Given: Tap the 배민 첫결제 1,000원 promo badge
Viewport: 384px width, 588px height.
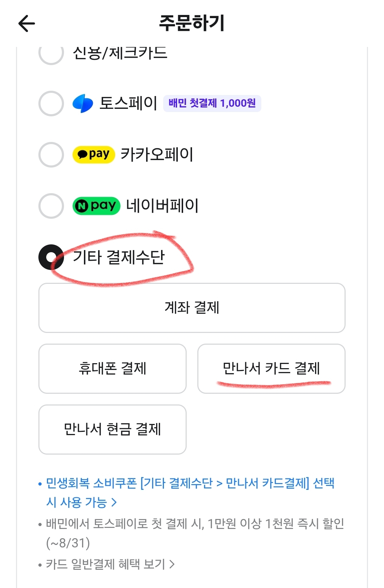Looking at the screenshot, I should click(x=212, y=103).
